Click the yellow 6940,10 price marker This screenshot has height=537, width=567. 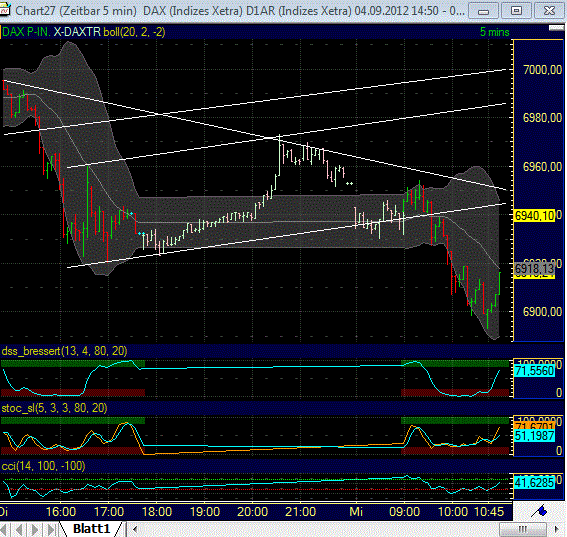coord(534,216)
